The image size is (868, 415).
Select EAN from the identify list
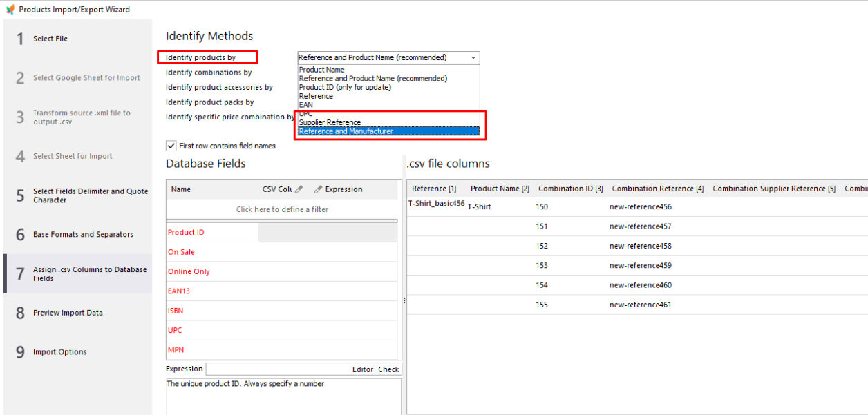[305, 105]
